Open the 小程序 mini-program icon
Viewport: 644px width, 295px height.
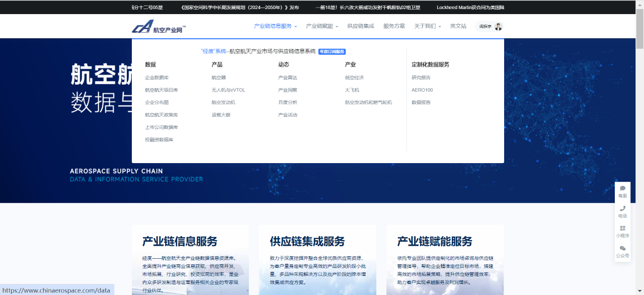(622, 228)
